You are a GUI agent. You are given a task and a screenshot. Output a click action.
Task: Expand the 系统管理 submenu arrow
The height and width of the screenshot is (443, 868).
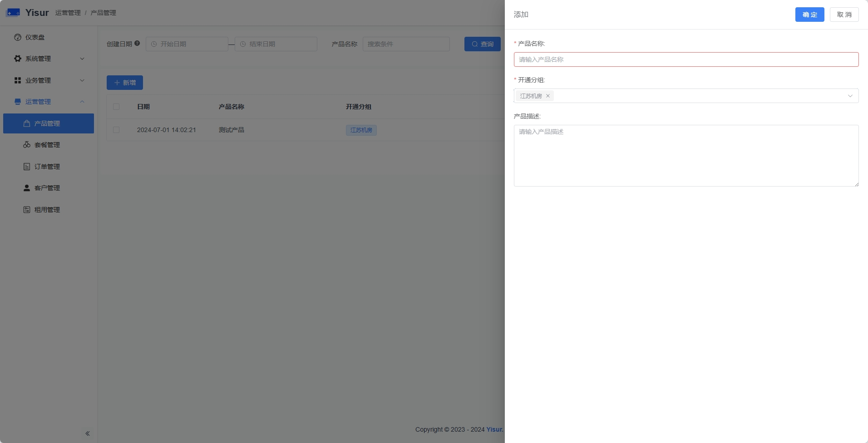82,59
